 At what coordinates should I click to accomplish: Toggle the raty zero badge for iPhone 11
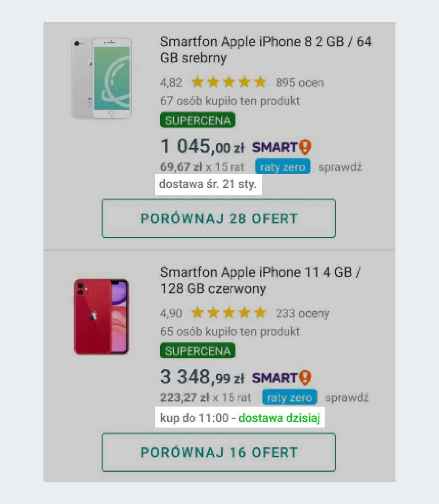[x=289, y=397]
